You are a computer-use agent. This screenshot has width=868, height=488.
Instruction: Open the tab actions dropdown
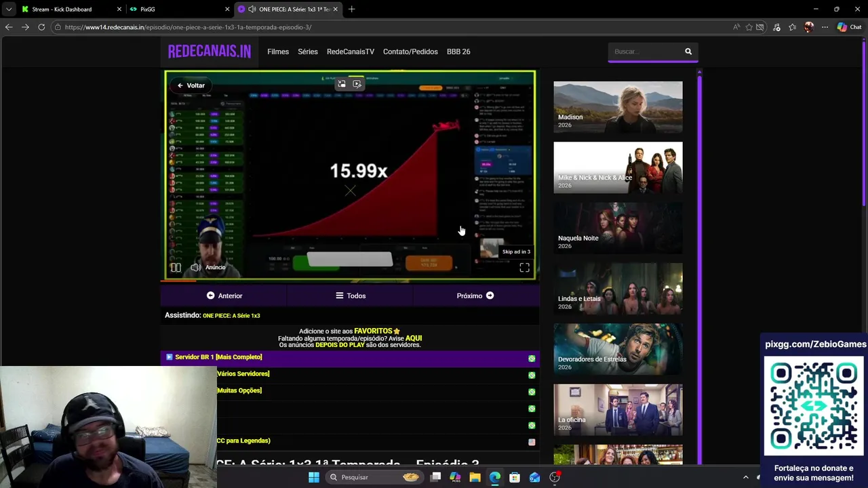8,9
